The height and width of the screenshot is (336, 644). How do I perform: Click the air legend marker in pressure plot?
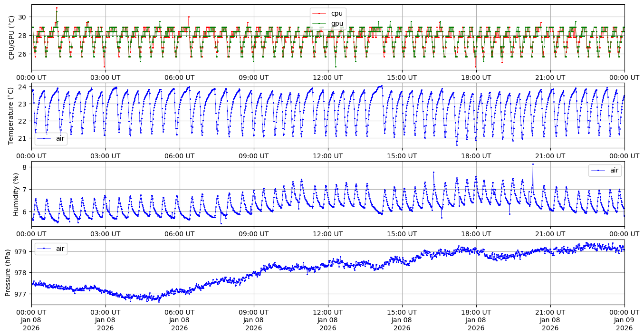click(x=44, y=249)
